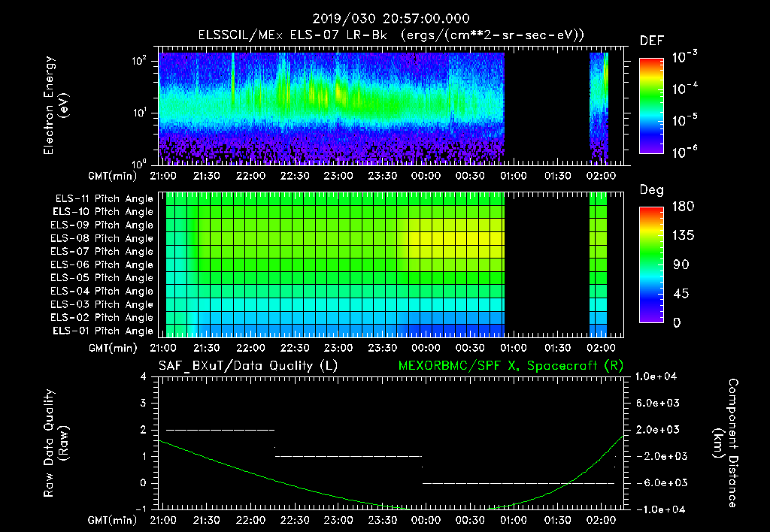
Task: Click the 'ELS-01 Pitch Angle' row label
Action: (103, 331)
